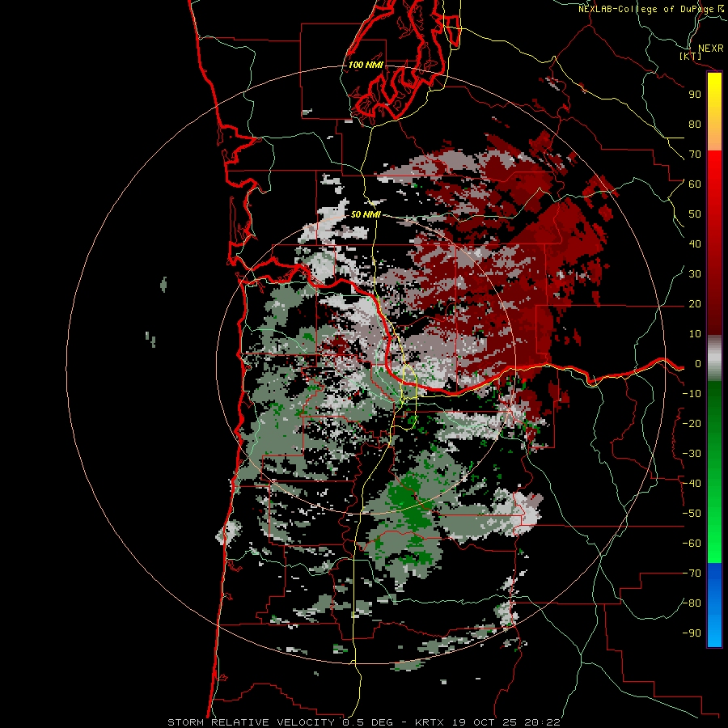Click the -40 value on velocity scale
This screenshot has width=728, height=728.
click(x=692, y=484)
